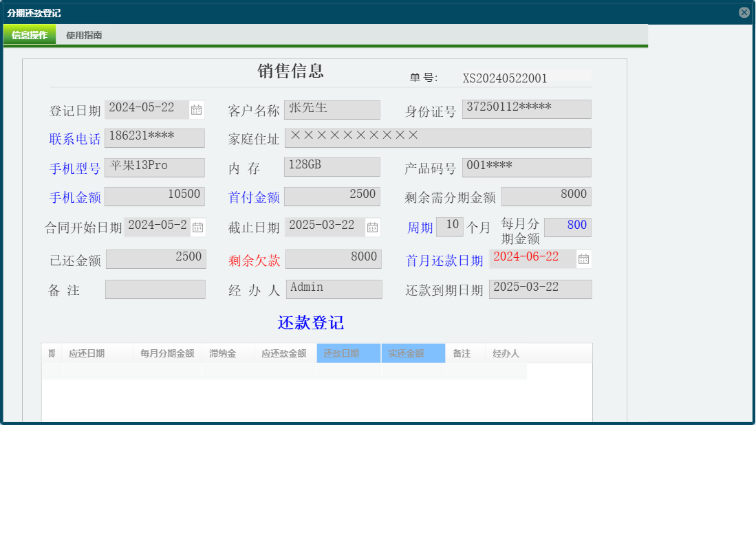Click the 客户名称 field showing 张先生

click(332, 109)
